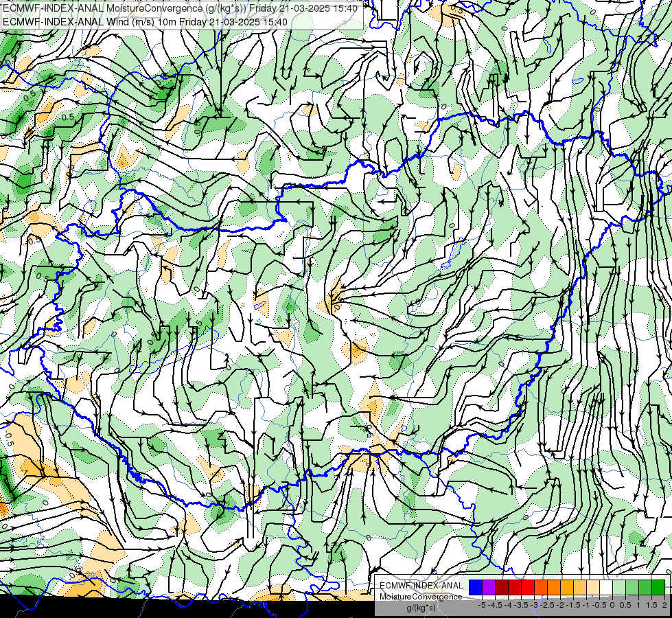The height and width of the screenshot is (618, 672).
Task: Pick the light green swatch between 0.5 and 1
Action: point(633,588)
